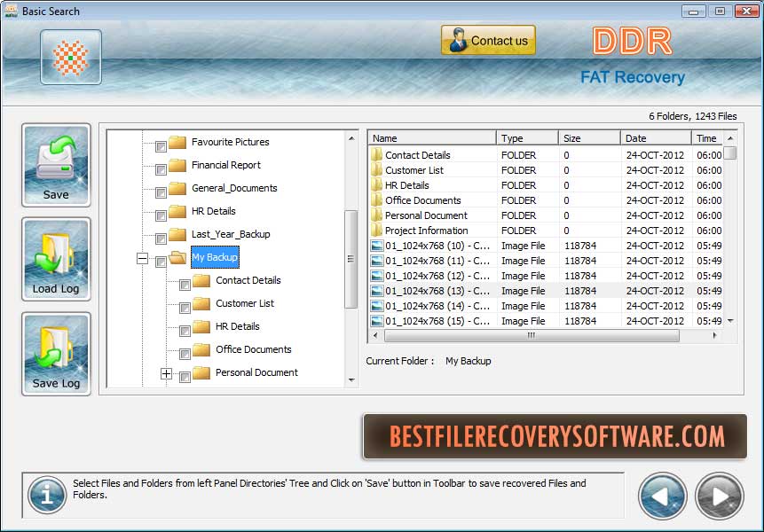Tick the General_Documents checkbox
Viewport: 764px width, 532px height.
tap(161, 192)
